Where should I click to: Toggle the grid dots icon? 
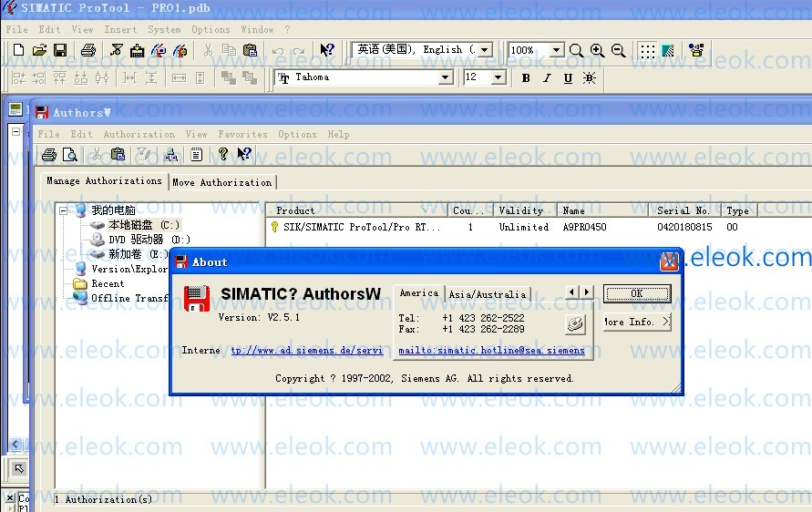[647, 51]
